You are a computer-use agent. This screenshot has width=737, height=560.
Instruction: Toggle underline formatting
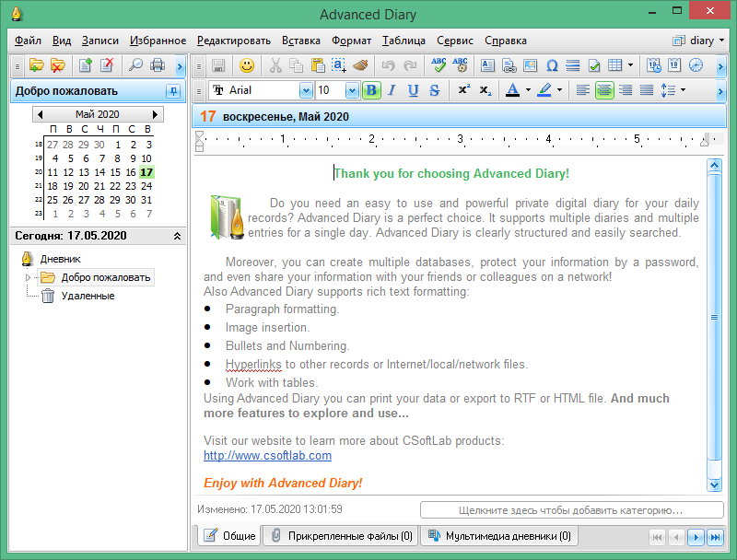click(x=413, y=90)
